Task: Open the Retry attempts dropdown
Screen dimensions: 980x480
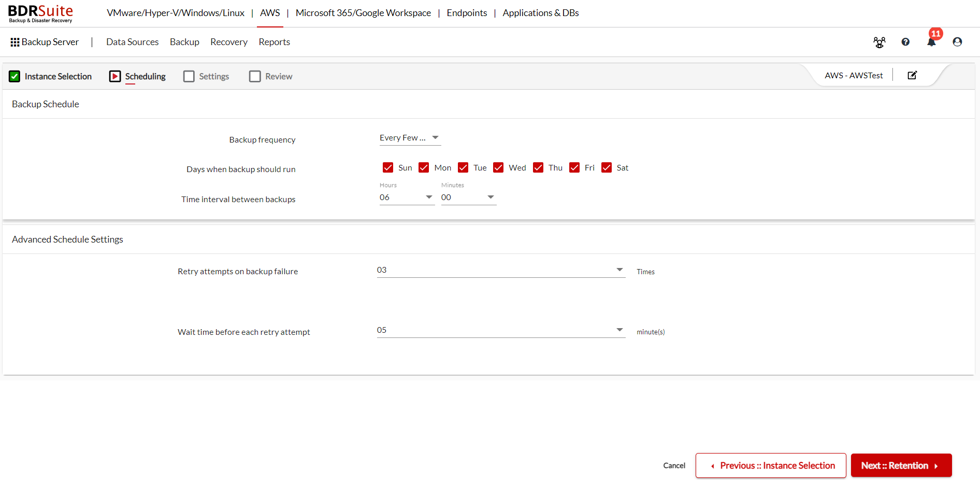Action: coord(501,270)
